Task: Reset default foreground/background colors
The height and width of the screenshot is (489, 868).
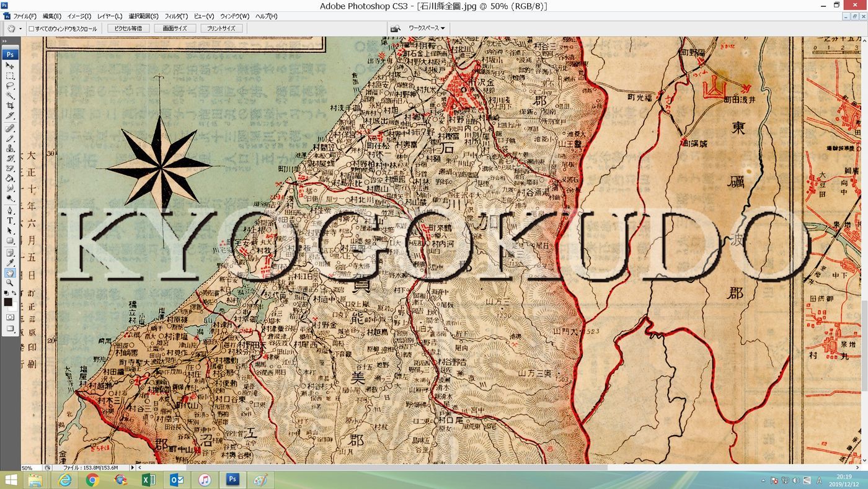Action: click(6, 293)
